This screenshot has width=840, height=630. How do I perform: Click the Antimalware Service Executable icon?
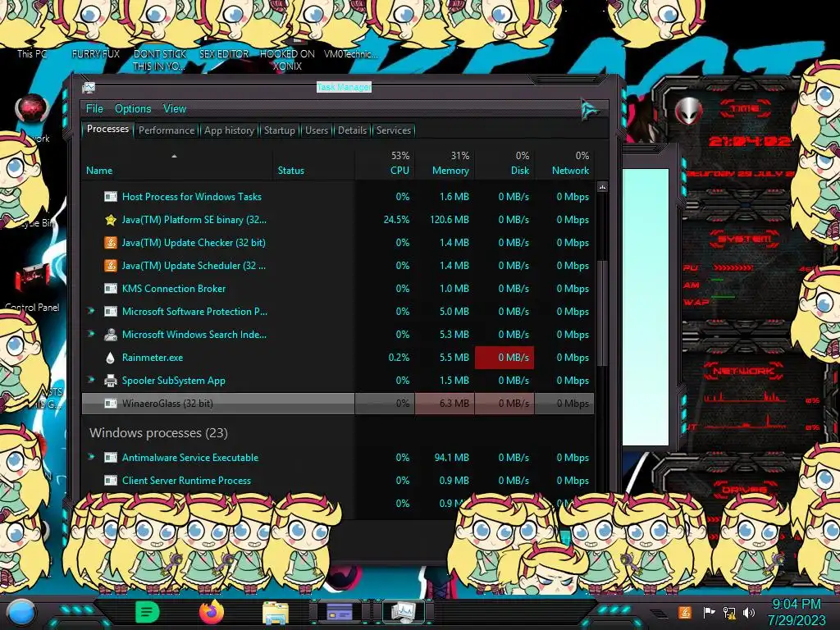pyautogui.click(x=111, y=458)
